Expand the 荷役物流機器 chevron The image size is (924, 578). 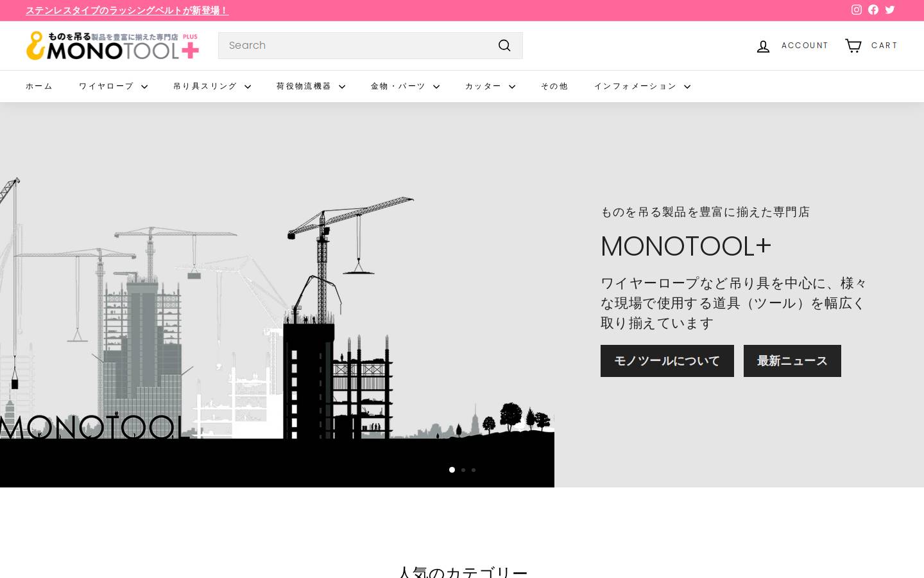341,87
